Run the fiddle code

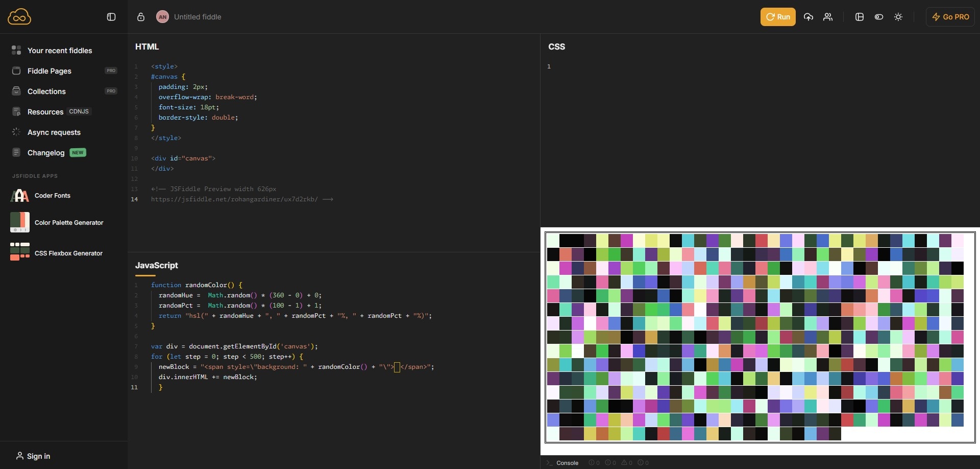(778, 17)
